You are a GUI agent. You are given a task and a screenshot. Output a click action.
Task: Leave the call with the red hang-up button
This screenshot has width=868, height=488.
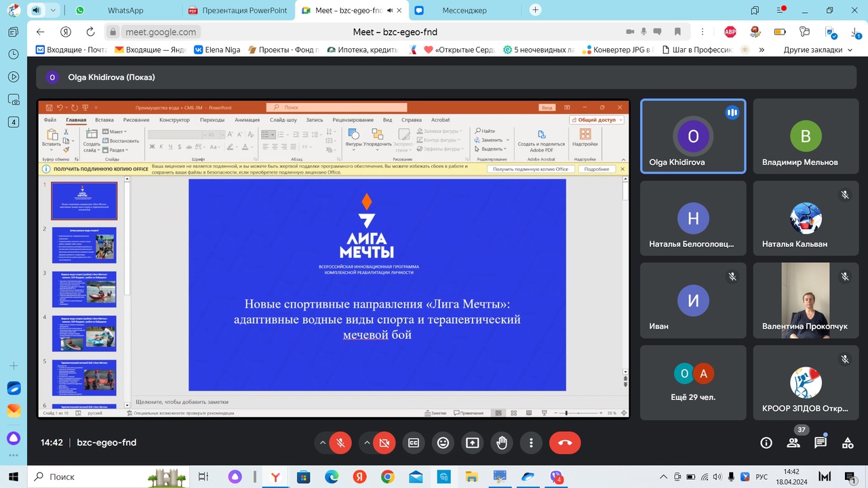[565, 443]
